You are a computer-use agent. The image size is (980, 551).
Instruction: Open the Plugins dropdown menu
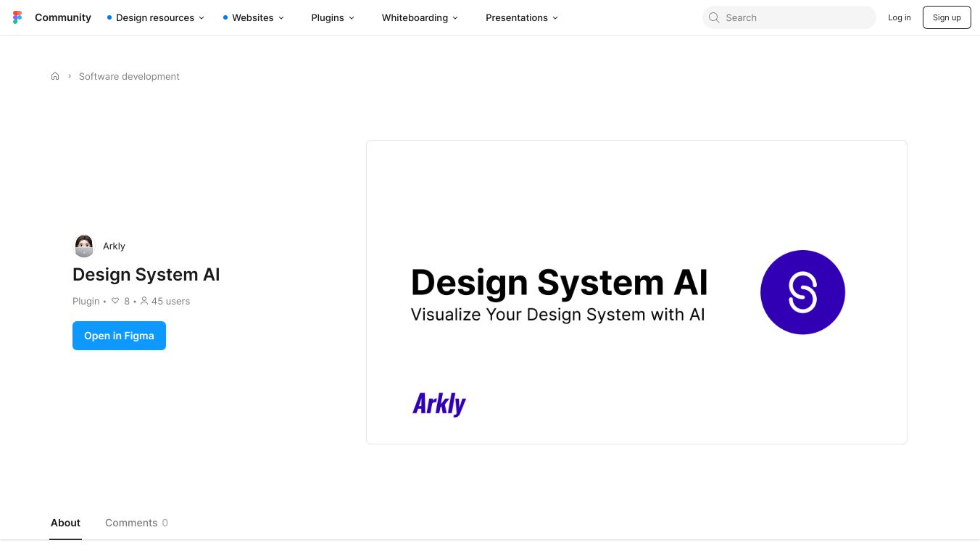pos(333,17)
